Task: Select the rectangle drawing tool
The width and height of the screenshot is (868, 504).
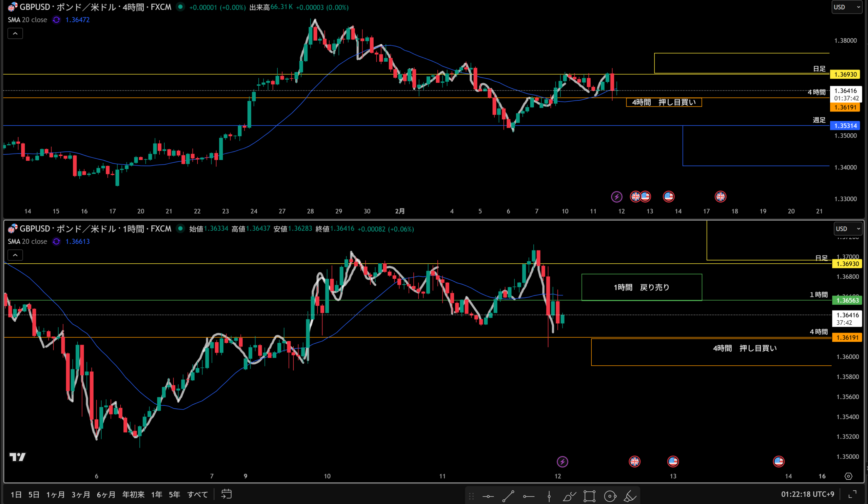Action: pos(589,496)
